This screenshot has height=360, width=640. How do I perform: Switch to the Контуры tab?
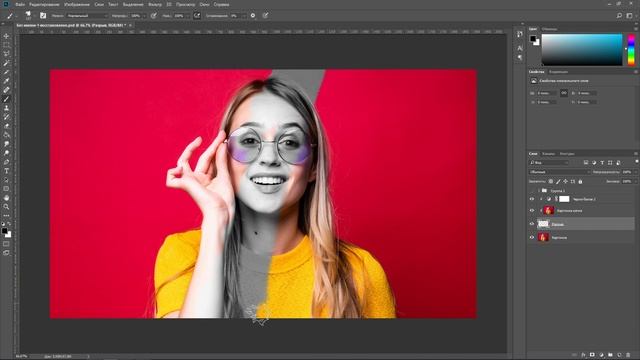[x=567, y=154]
